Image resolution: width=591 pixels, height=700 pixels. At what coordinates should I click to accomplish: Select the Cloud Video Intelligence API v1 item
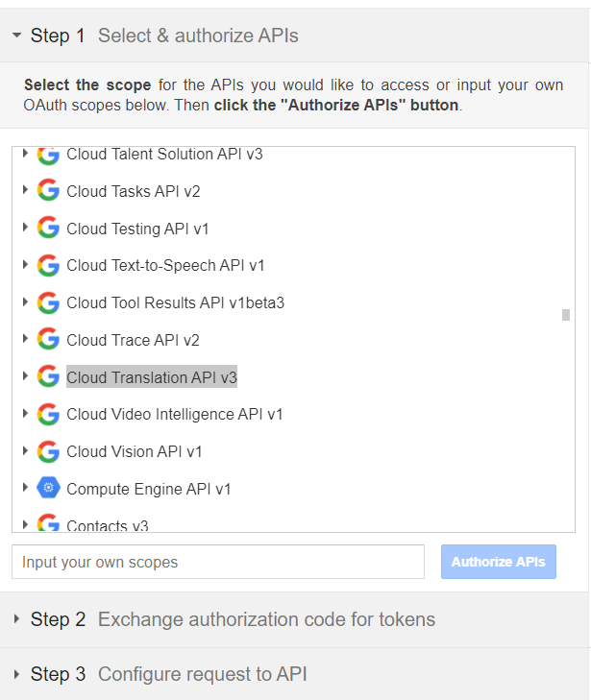(x=174, y=415)
